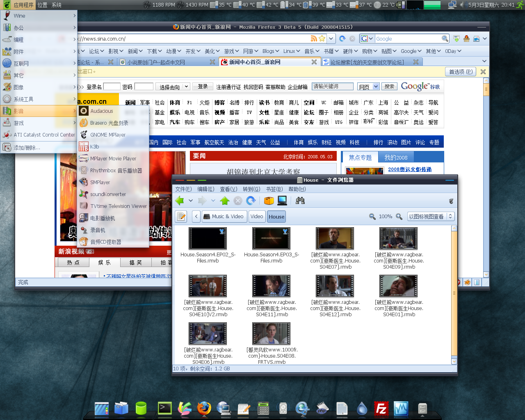Click Firefox bookmark star in address bar
The height and width of the screenshot is (420, 525).
tap(322, 39)
